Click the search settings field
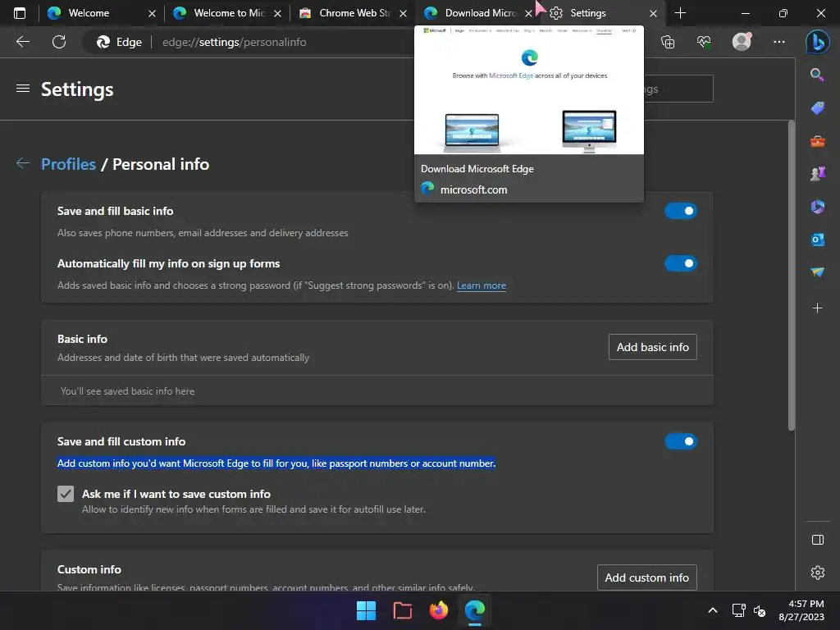This screenshot has height=630, width=840. point(678,89)
